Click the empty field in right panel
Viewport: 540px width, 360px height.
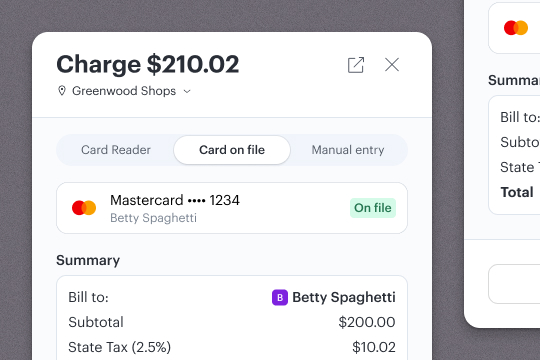514,284
